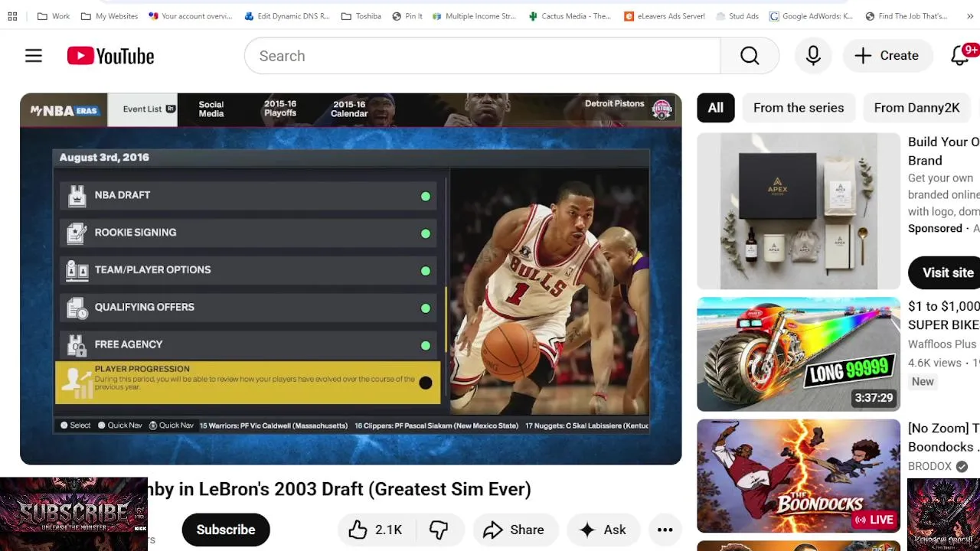Click the ROOKIE SIGNING row in video

click(248, 233)
